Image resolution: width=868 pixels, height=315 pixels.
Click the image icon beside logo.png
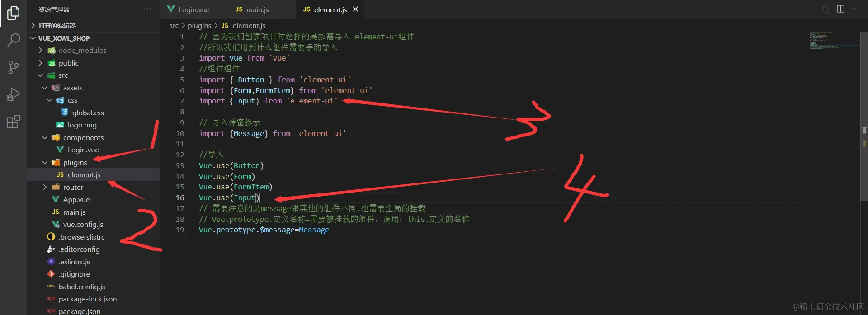tap(60, 125)
